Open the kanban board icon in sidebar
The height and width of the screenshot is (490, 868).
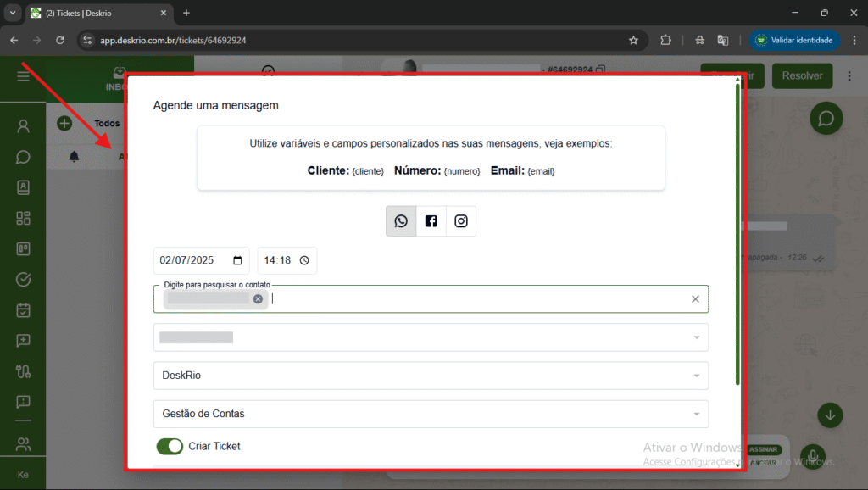pyautogui.click(x=23, y=249)
